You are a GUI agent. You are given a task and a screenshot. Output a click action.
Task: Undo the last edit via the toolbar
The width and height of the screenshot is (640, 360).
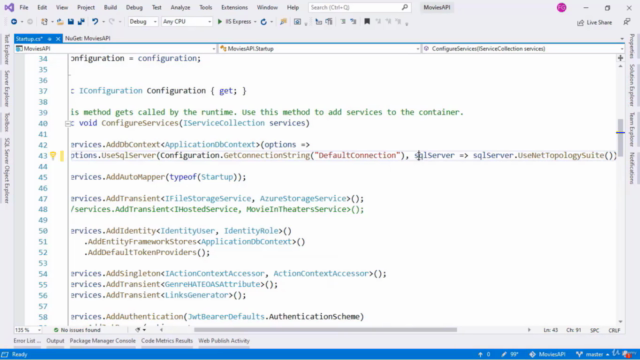[95, 22]
